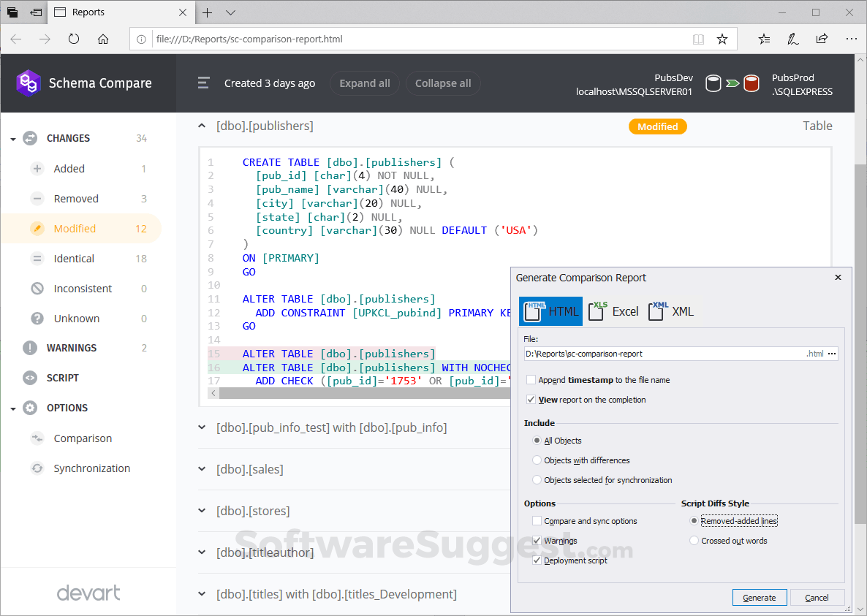The width and height of the screenshot is (867, 616).
Task: Click the Synchronization options icon
Action: pyautogui.click(x=37, y=468)
